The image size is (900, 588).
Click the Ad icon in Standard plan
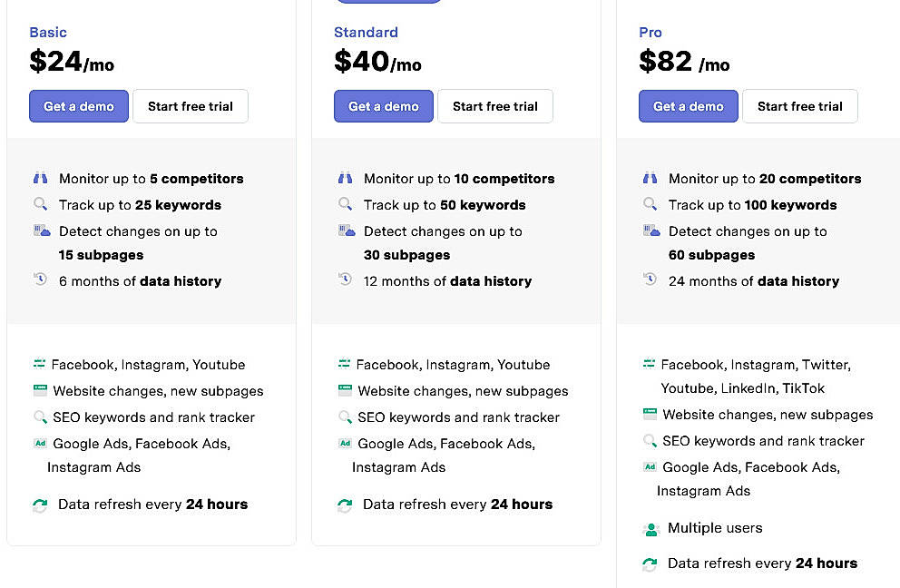[345, 443]
